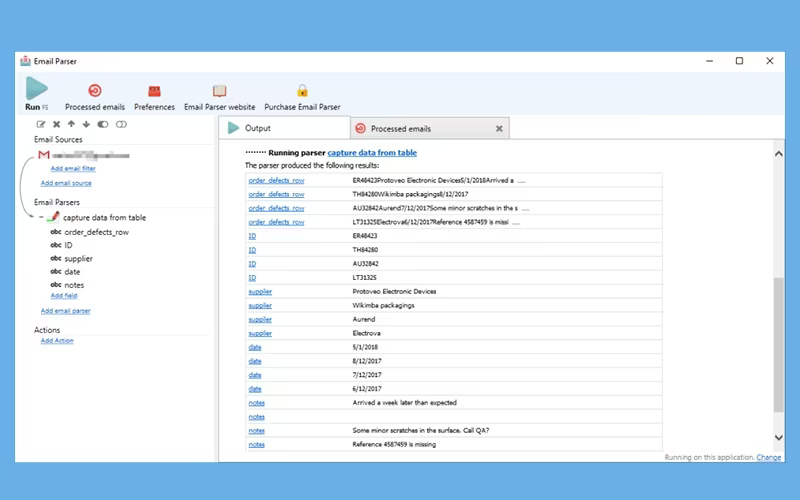Select supplier field in sidebar
800x500 pixels.
click(79, 258)
